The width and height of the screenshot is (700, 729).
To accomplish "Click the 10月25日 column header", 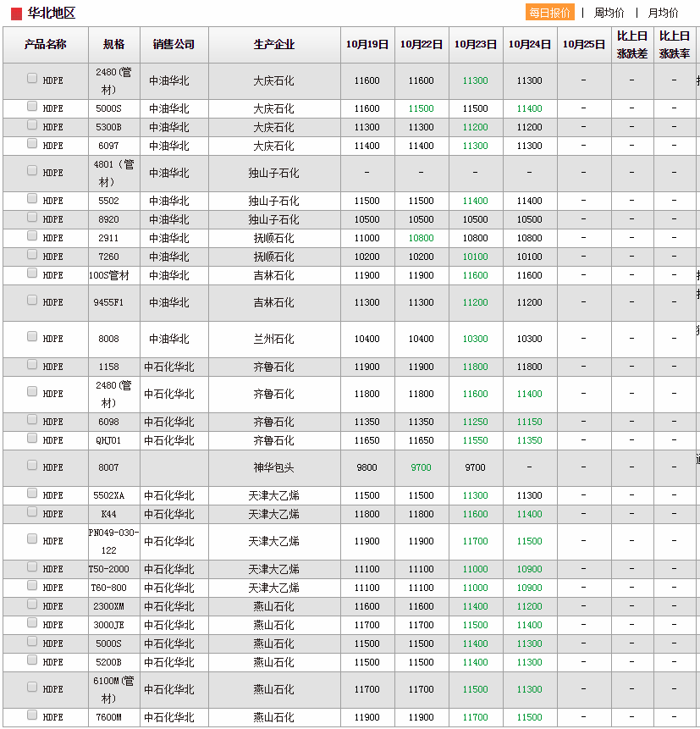I will [584, 45].
